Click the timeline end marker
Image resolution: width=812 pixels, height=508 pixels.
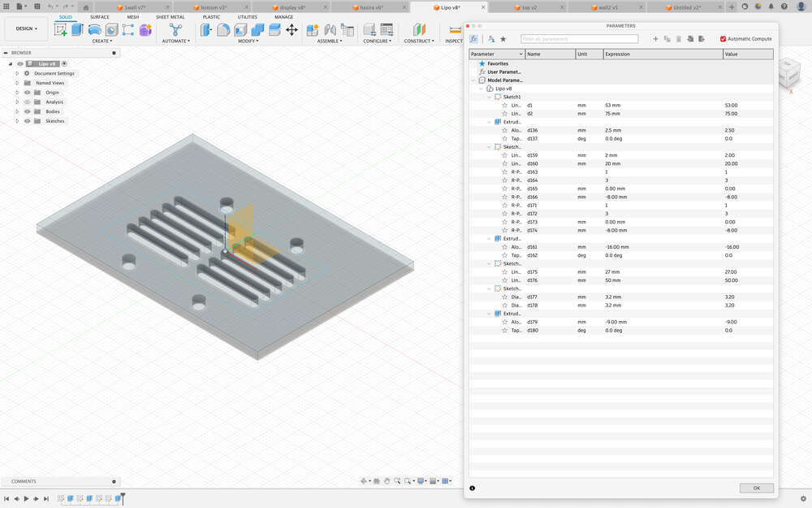[123, 498]
